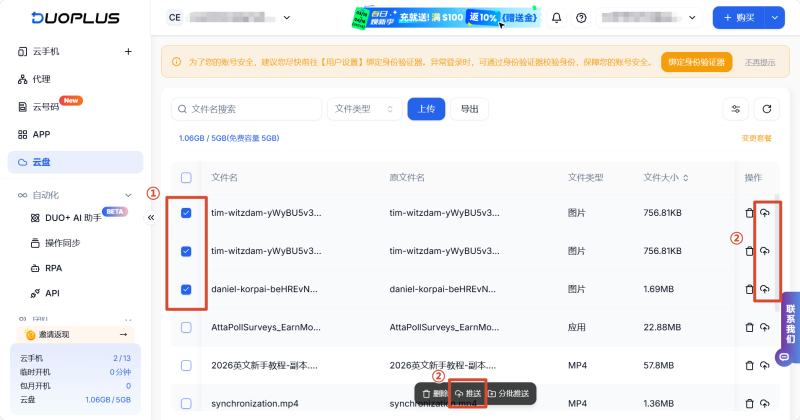Delete the AttaPollSurveys file via trash icon
This screenshot has height=420, width=800.
point(749,327)
